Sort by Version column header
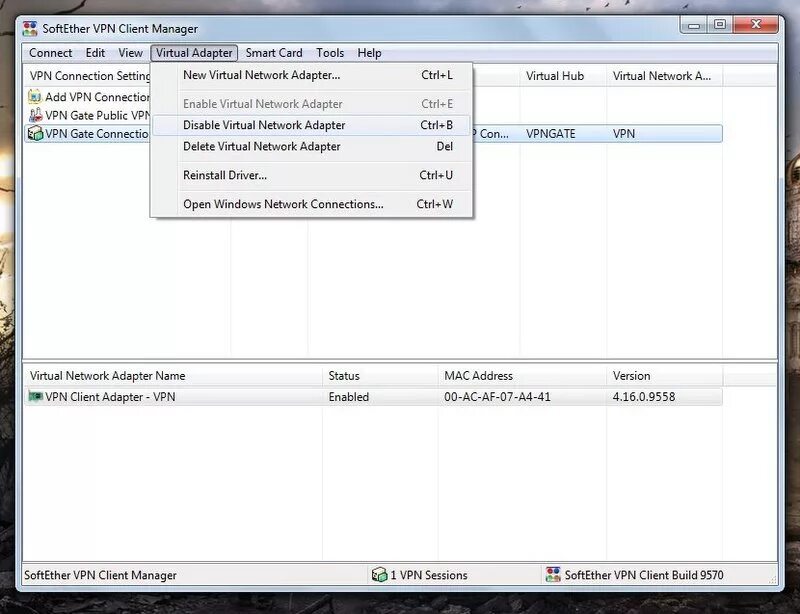 coord(664,376)
